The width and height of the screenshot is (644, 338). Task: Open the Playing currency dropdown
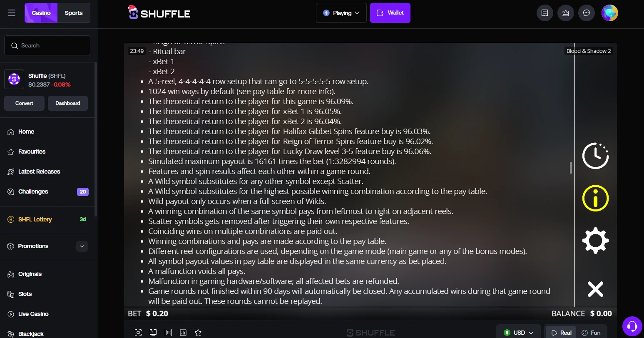341,13
